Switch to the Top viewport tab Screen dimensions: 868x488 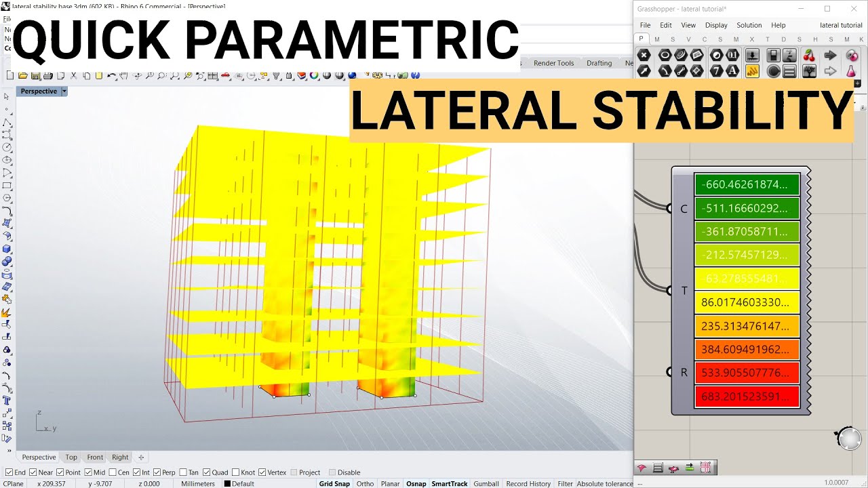coord(71,457)
